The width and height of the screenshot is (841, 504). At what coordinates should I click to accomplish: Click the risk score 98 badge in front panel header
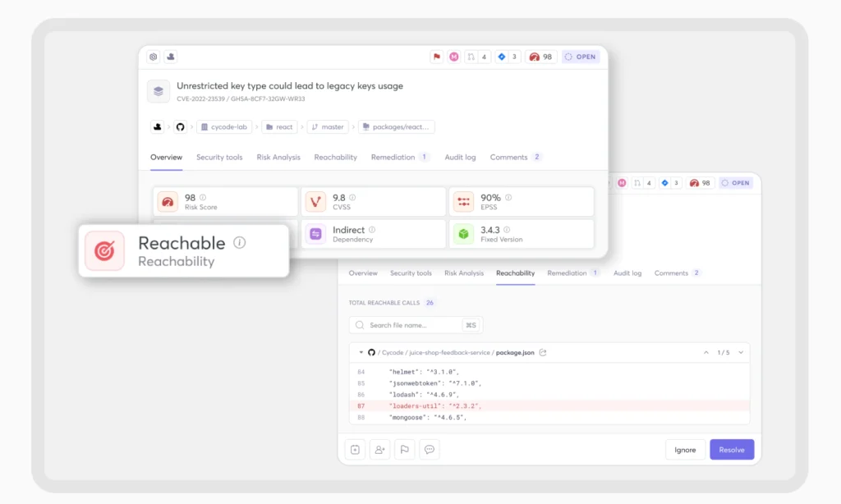pyautogui.click(x=540, y=57)
